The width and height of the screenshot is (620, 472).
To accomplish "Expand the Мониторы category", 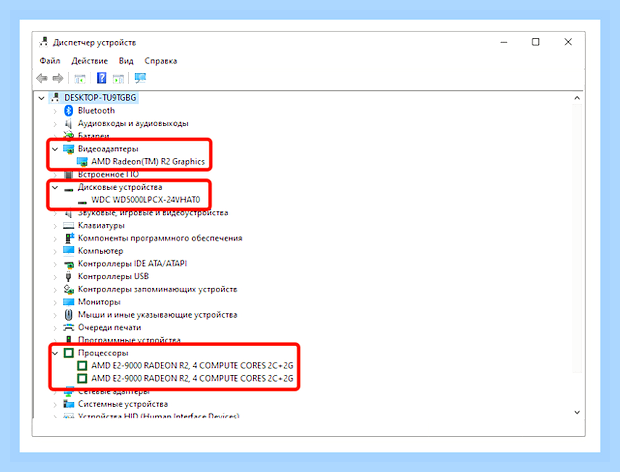I will click(55, 302).
